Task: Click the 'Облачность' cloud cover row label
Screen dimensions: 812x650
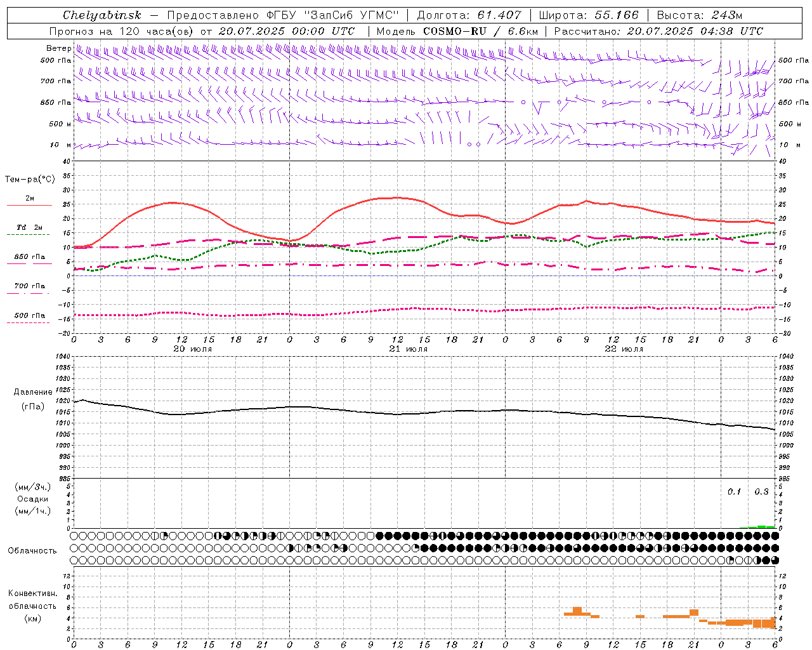Action: click(x=32, y=551)
